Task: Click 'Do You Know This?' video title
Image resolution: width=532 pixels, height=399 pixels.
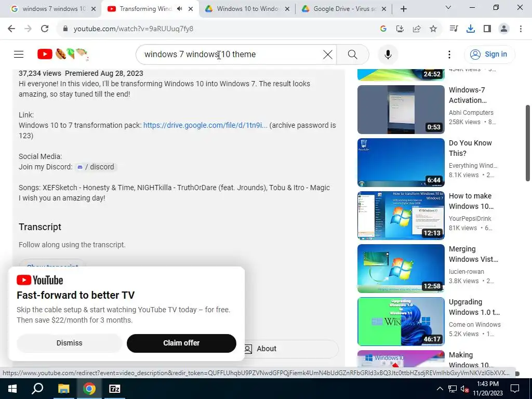Action: (x=470, y=148)
